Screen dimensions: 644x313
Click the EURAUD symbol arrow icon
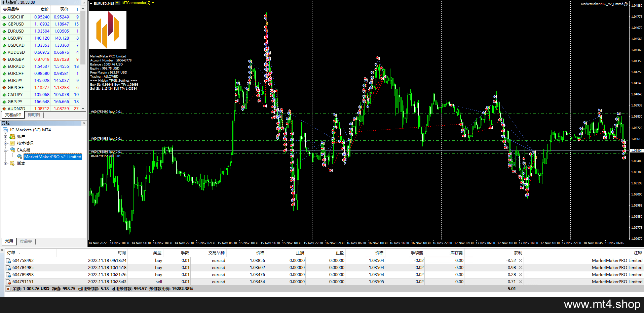point(4,66)
